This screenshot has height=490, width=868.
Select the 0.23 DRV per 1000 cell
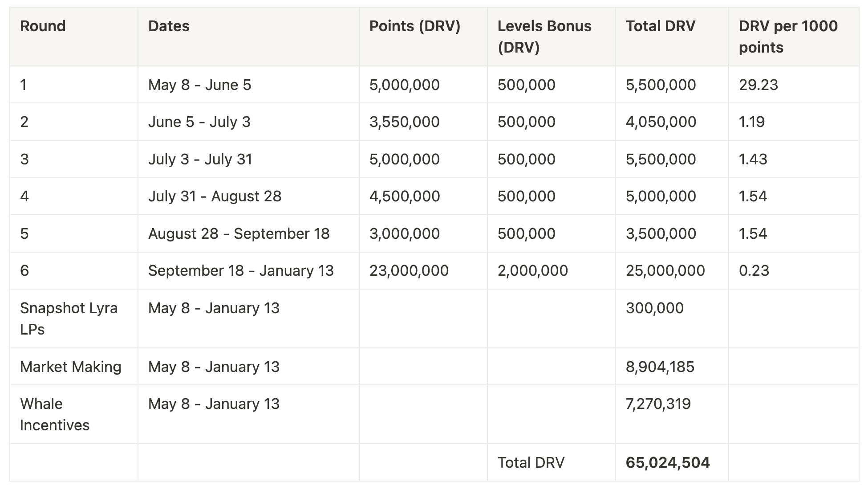pyautogui.click(x=754, y=270)
